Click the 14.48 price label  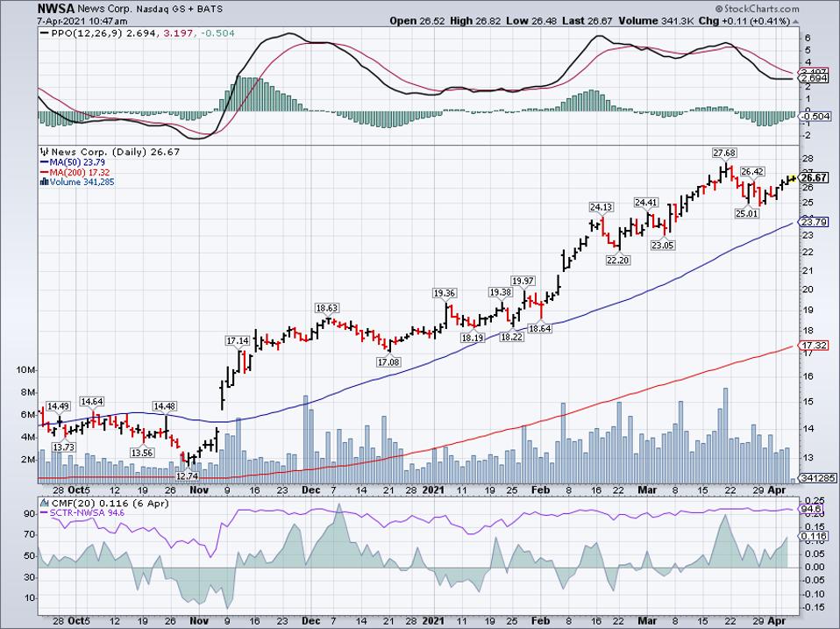(x=165, y=406)
